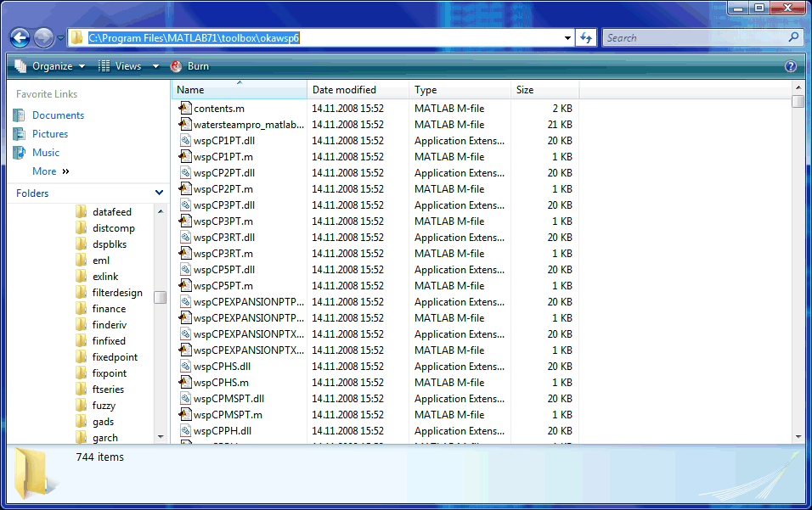Open Pictures favorite link

click(50, 134)
